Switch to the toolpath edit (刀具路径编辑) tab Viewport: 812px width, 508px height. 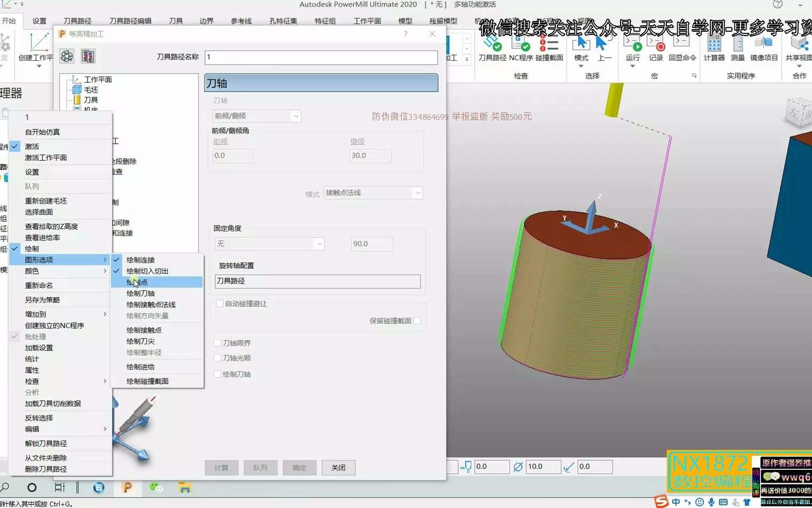pos(130,21)
